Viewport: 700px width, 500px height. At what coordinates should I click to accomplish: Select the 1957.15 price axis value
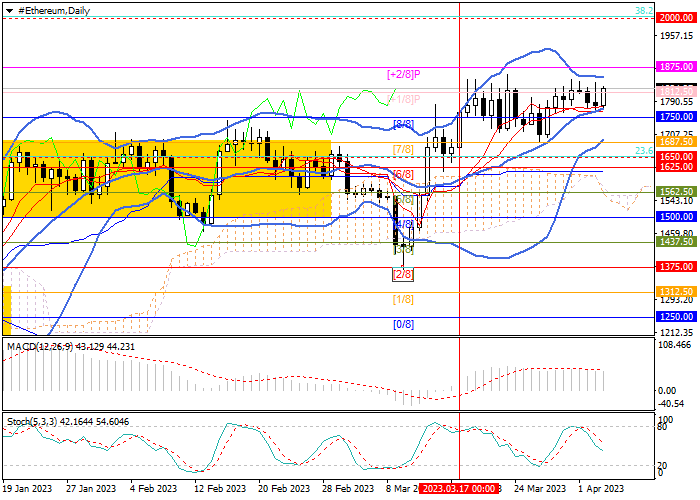(676, 36)
